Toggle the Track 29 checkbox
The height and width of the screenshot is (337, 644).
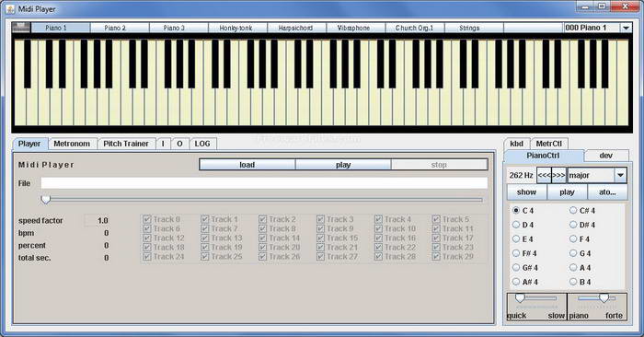click(436, 257)
